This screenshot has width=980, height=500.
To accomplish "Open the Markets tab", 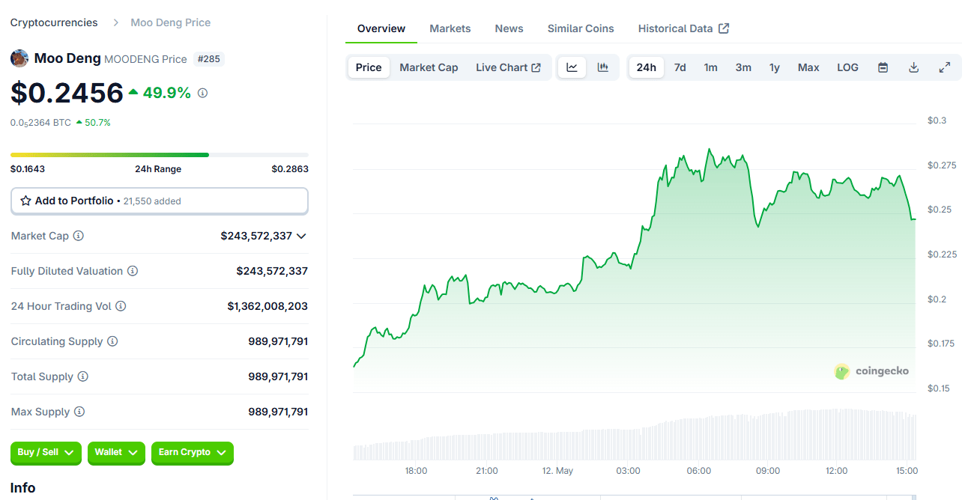I will [x=450, y=28].
